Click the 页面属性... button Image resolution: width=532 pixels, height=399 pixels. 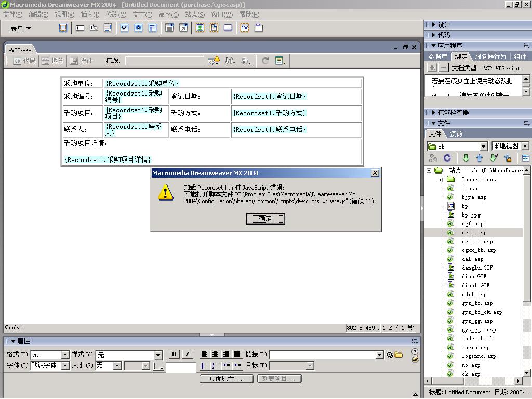pyautogui.click(x=227, y=379)
